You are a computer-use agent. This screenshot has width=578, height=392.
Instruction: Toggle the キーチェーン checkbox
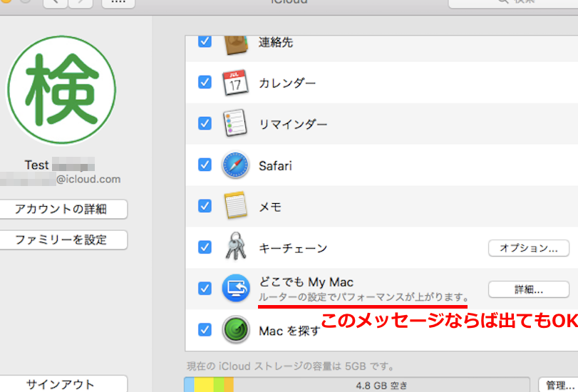point(205,247)
